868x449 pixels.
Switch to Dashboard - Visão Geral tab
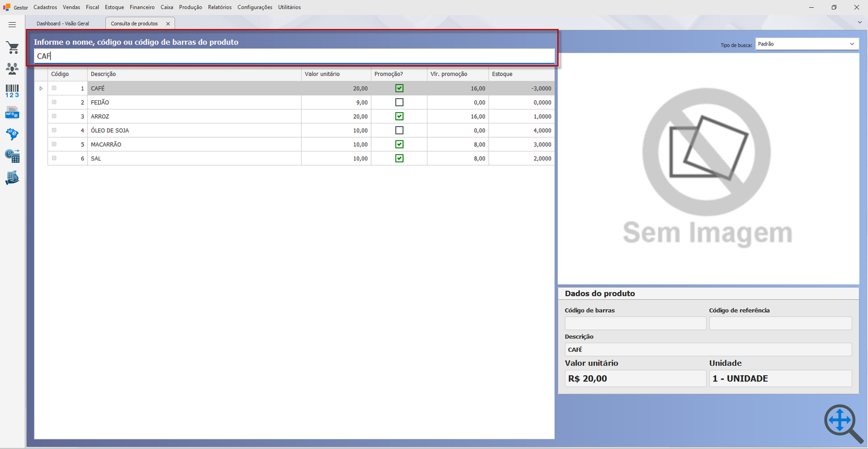pyautogui.click(x=63, y=24)
